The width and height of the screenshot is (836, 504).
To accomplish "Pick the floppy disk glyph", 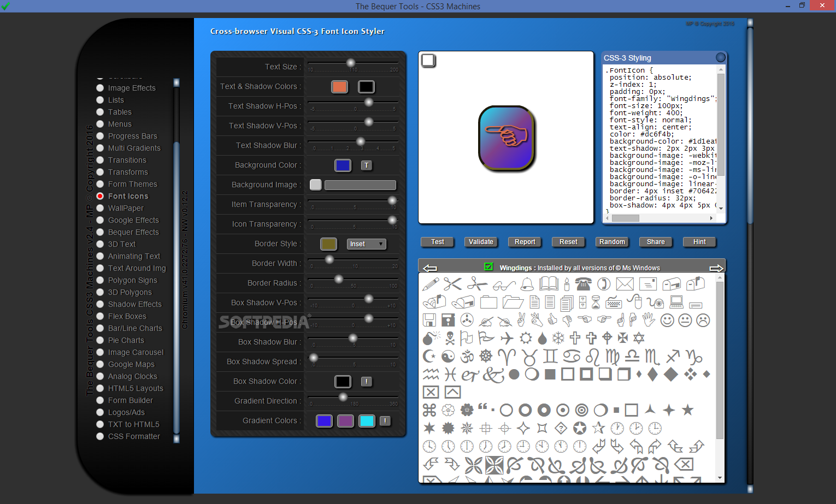I will pyautogui.click(x=429, y=320).
